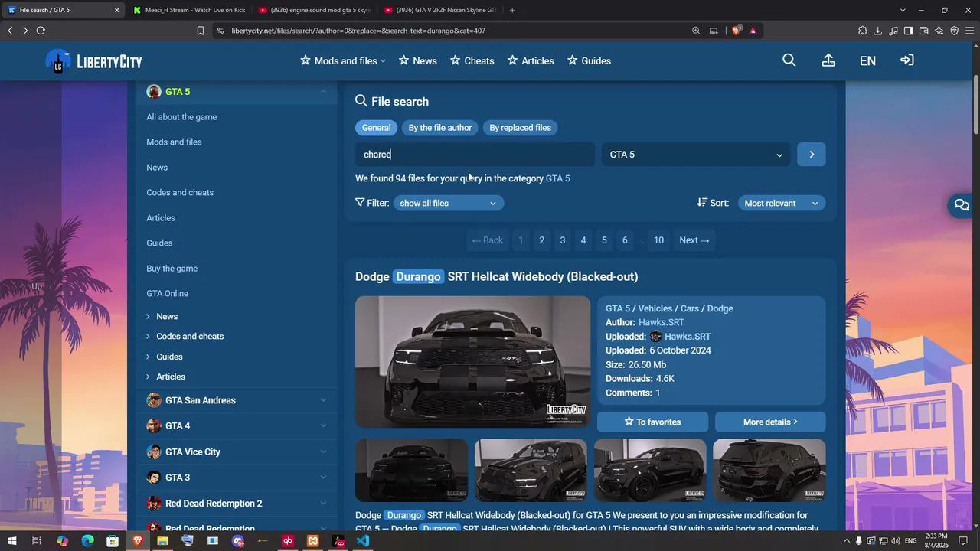Click the browser address bar URL
This screenshot has height=551, width=980.
pos(358,31)
